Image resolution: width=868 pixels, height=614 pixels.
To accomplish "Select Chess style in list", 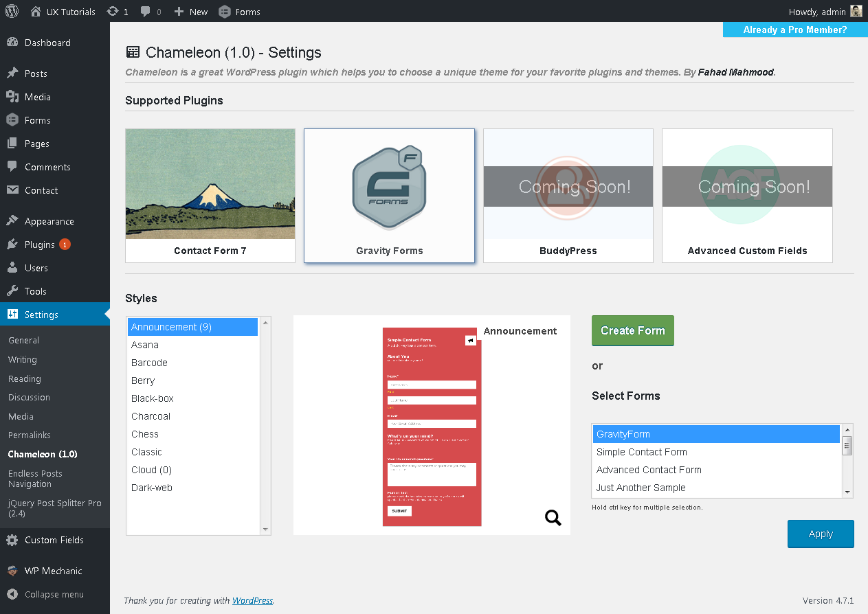I will pyautogui.click(x=192, y=434).
